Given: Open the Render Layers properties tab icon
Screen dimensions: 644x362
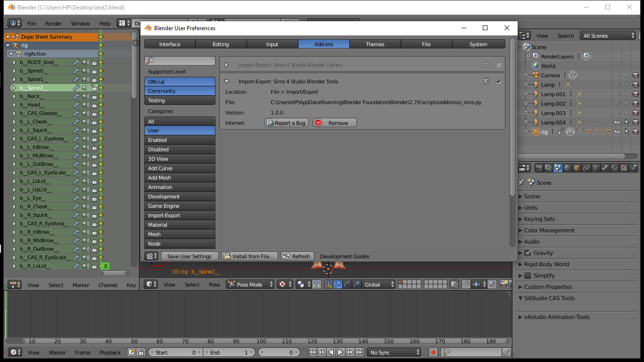Looking at the screenshot, I should [x=548, y=168].
